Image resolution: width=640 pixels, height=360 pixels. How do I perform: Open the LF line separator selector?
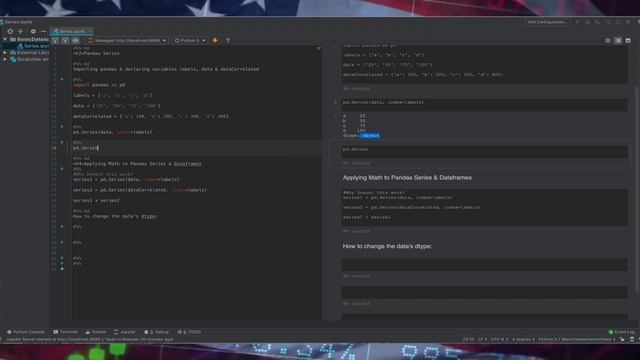[482, 339]
